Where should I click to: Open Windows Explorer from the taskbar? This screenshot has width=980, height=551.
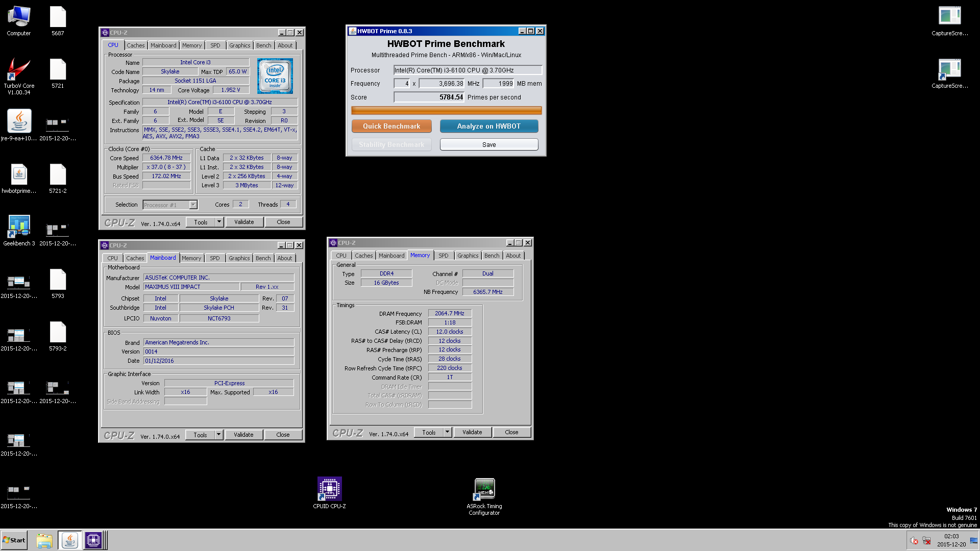click(x=44, y=540)
